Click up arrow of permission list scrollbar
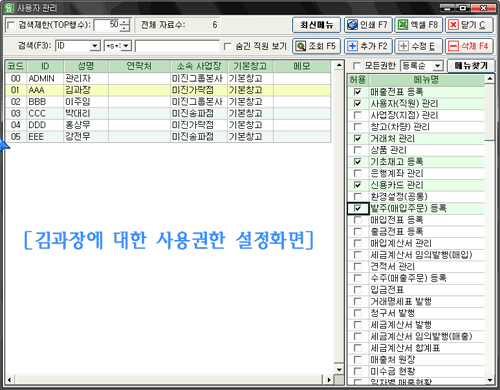This screenshot has width=500, height=390. click(490, 79)
